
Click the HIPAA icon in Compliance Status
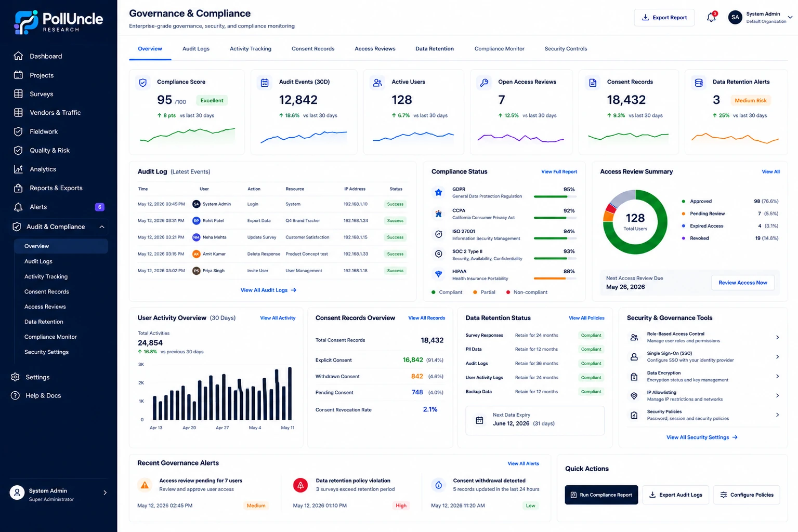439,274
